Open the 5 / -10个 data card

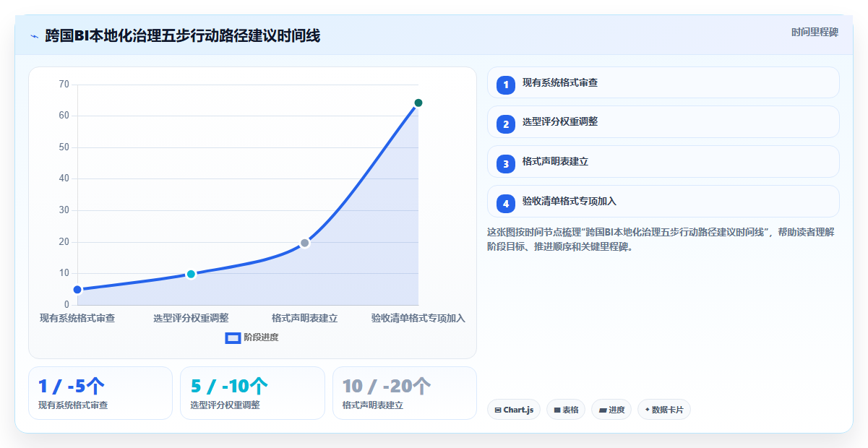[x=252, y=393]
